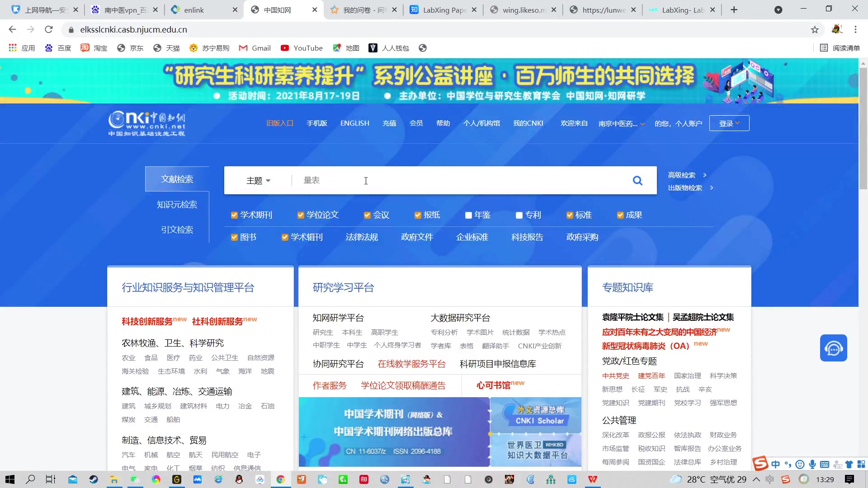This screenshot has width=868, height=488.
Task: Open Task View on the taskbar
Action: click(51, 479)
